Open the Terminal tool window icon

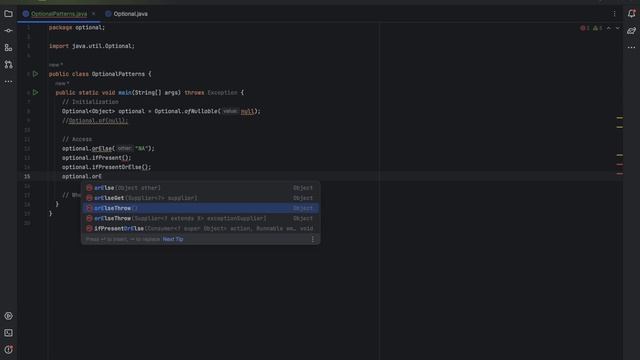pos(8,333)
